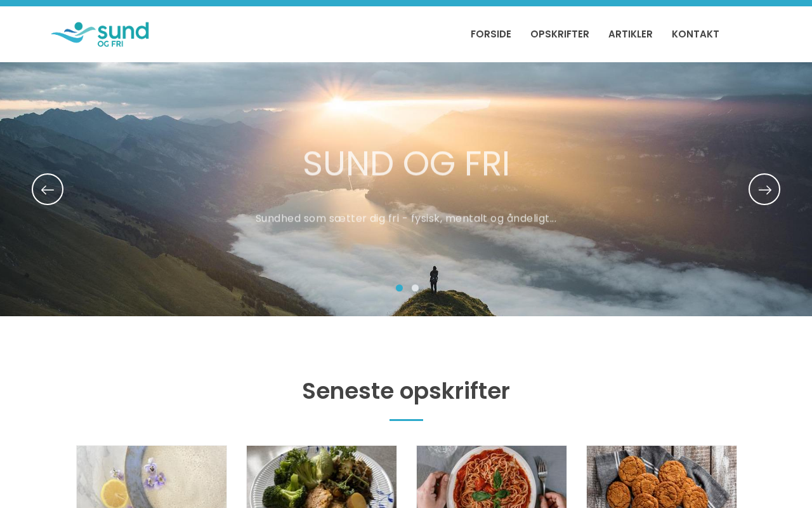
Task: Open the spaghetti with tomato recipe thumbnail
Action: click(x=492, y=477)
